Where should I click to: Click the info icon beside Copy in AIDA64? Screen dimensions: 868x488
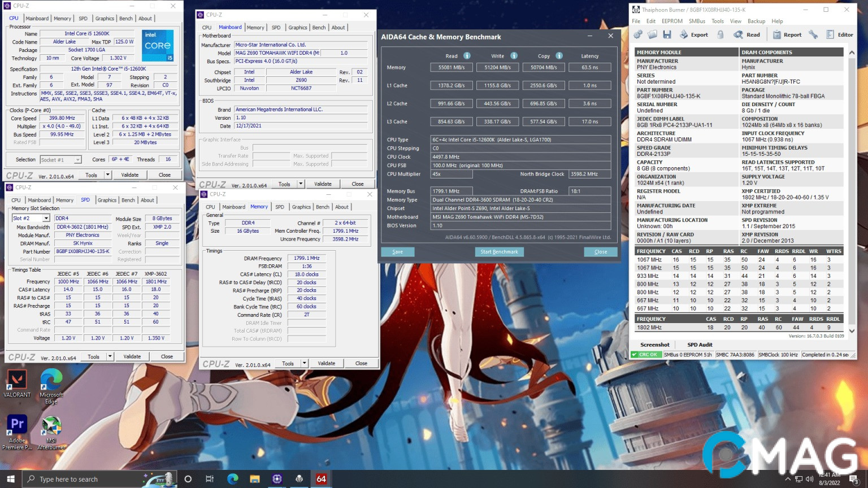coord(559,56)
